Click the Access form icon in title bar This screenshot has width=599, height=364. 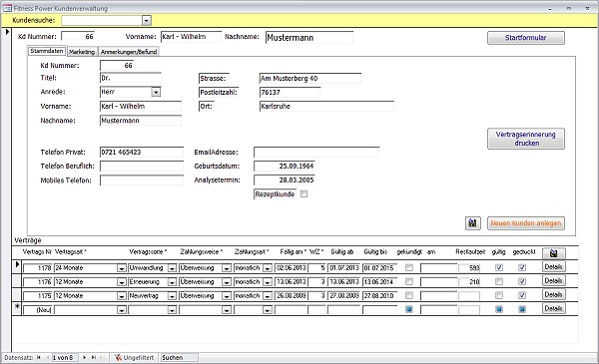click(7, 8)
